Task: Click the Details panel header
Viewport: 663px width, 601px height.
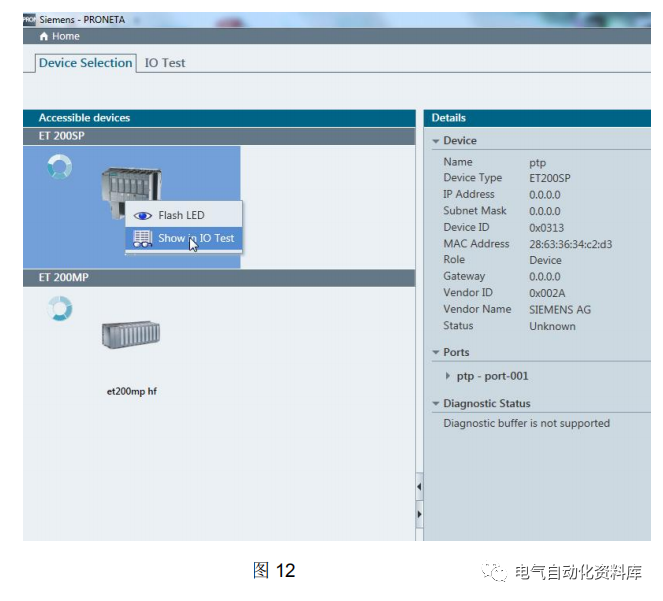Action: click(x=537, y=118)
